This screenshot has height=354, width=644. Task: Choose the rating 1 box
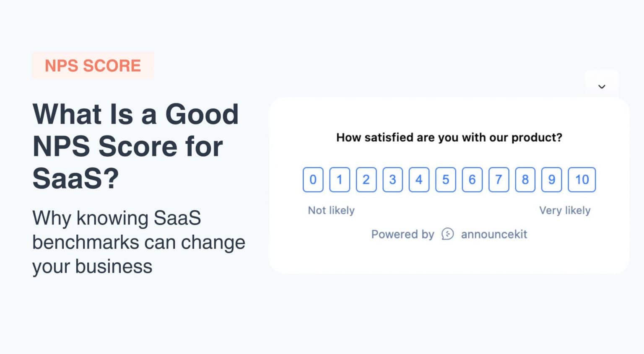click(340, 179)
